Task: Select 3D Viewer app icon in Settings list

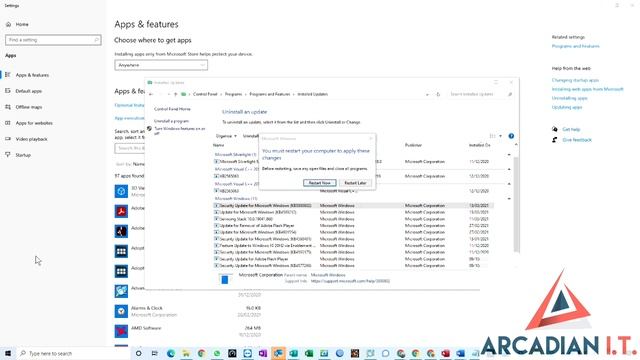Action: click(x=121, y=191)
